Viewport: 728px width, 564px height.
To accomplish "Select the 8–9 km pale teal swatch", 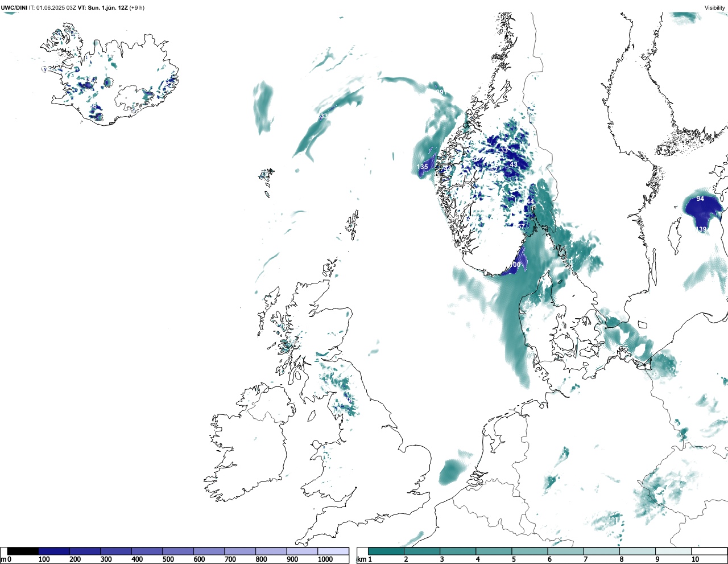I will click(x=637, y=551).
